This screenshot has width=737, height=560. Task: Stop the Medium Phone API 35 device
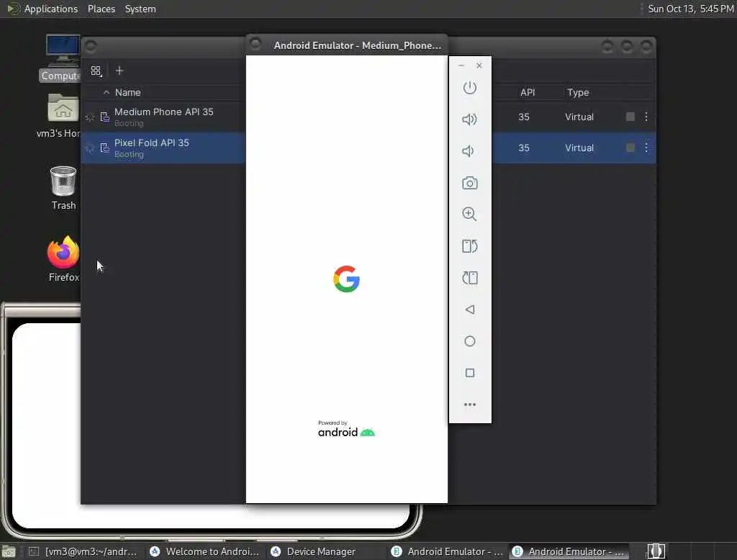630,117
